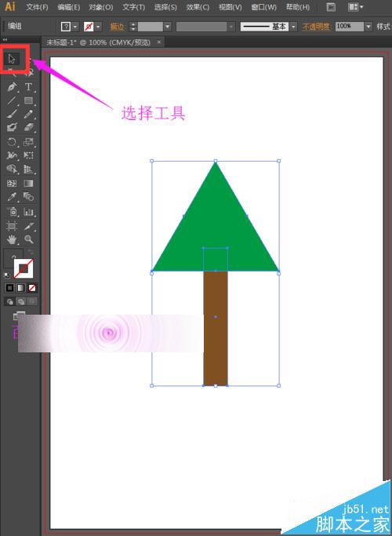Select the Symbol Sprayer tool

12,212
